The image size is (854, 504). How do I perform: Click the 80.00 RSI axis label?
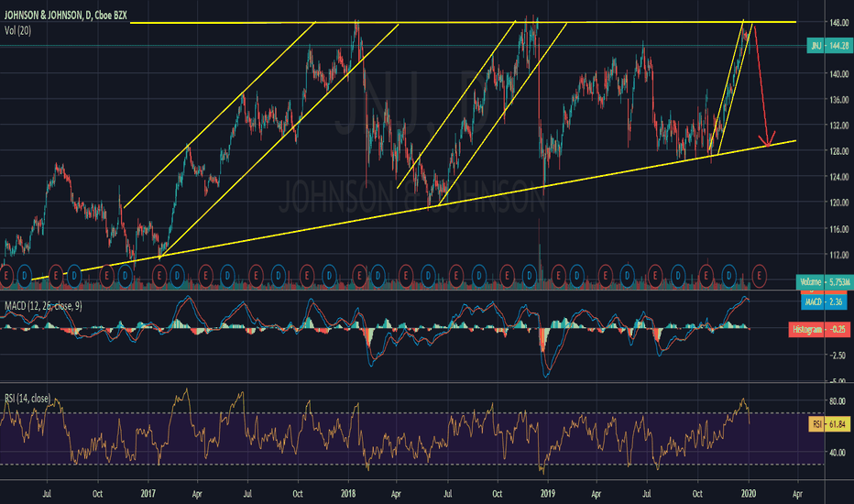tap(837, 401)
